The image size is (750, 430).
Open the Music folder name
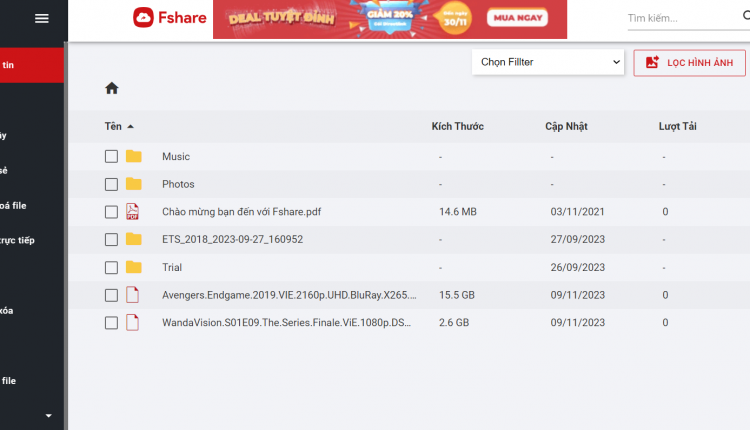pyautogui.click(x=176, y=156)
